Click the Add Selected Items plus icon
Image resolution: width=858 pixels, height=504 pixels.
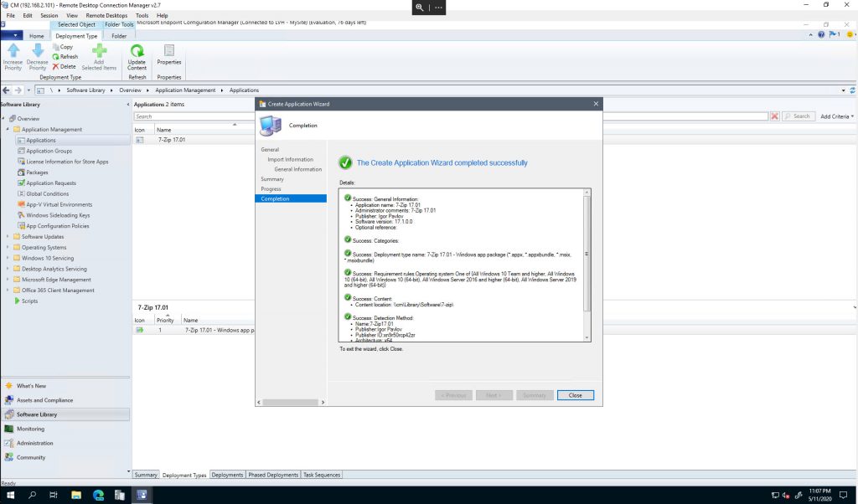99,51
